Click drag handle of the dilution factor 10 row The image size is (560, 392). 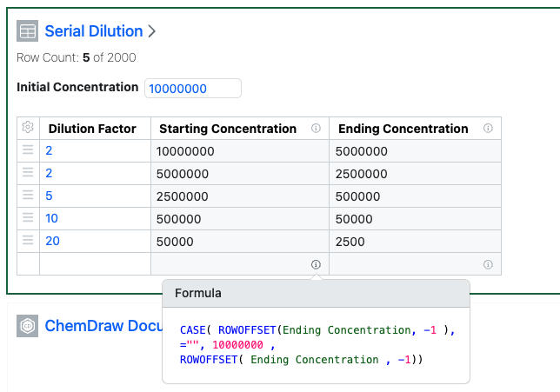(28, 219)
